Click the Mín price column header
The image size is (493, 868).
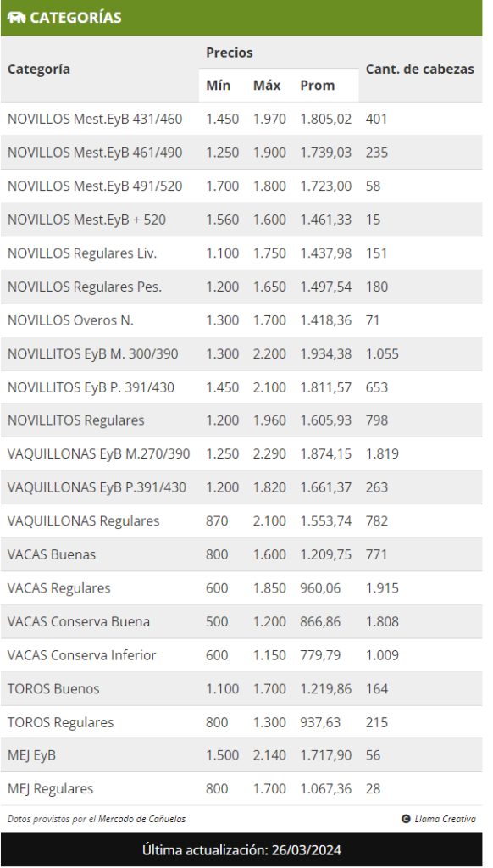[218, 86]
